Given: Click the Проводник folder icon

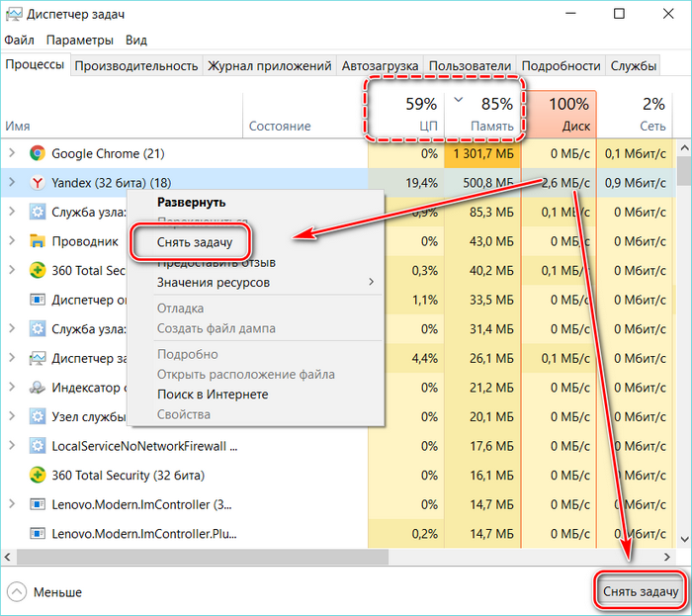Looking at the screenshot, I should [x=38, y=241].
